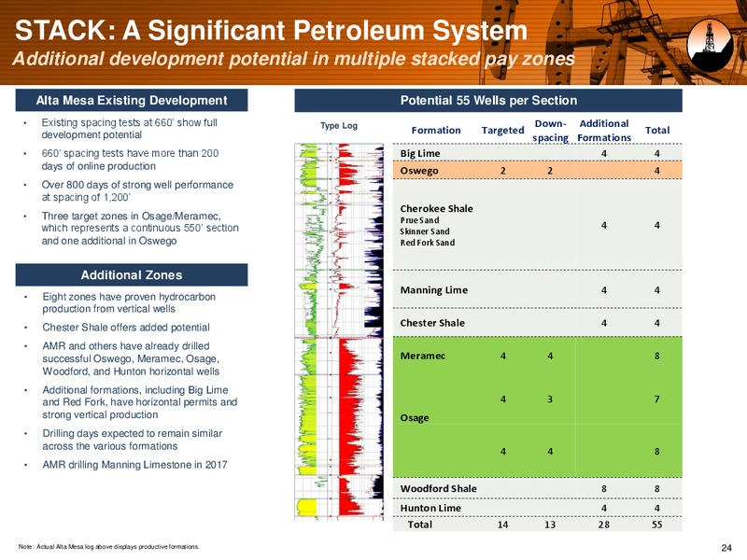The width and height of the screenshot is (747, 560).
Task: Click bullet about 200 days online production
Action: 130,160
